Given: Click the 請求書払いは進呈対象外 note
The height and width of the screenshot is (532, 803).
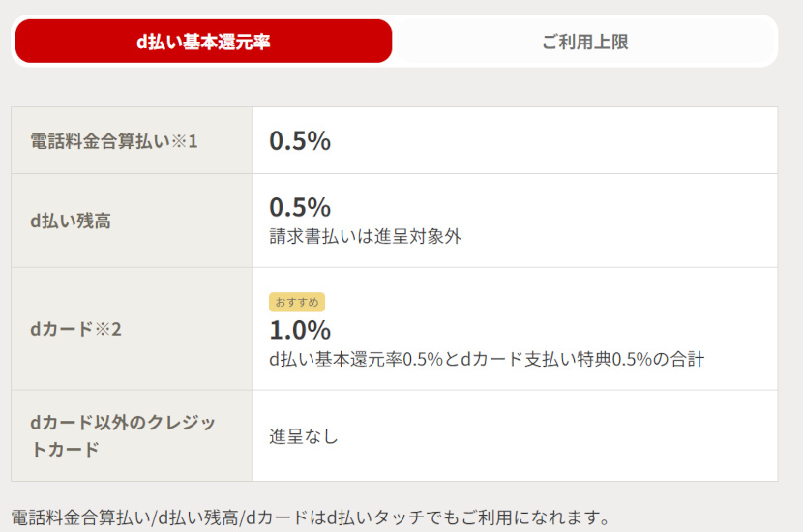Looking at the screenshot, I should 365,236.
